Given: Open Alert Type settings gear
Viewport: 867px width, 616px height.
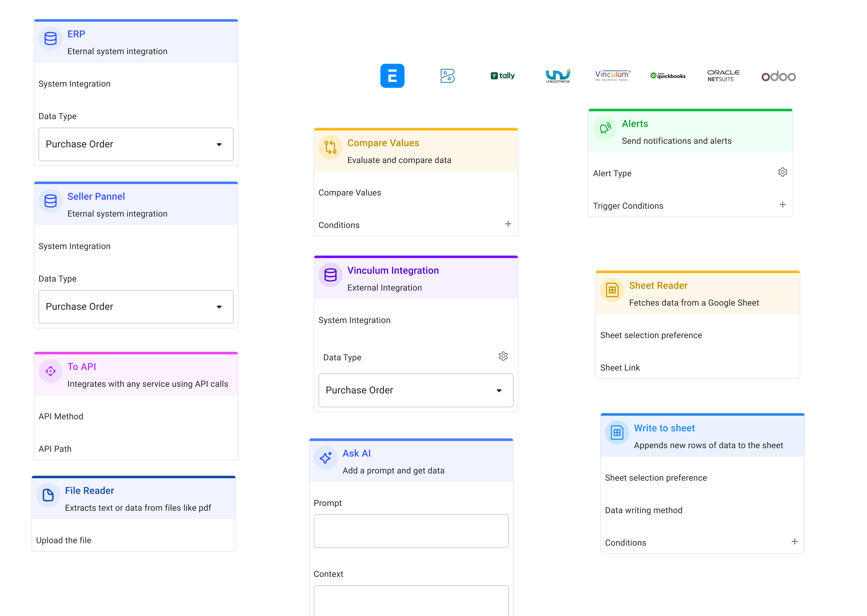Looking at the screenshot, I should (x=782, y=172).
